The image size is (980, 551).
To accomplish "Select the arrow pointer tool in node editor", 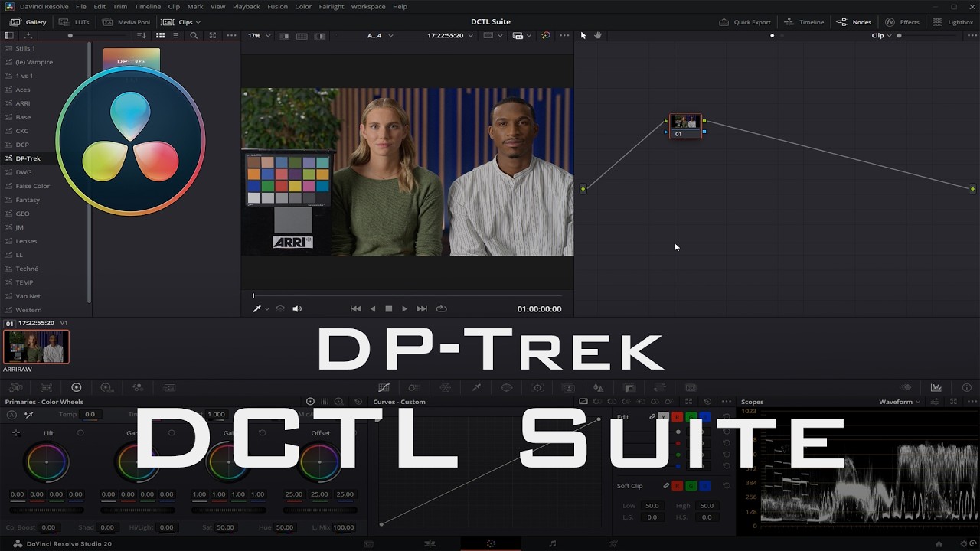I will [583, 35].
